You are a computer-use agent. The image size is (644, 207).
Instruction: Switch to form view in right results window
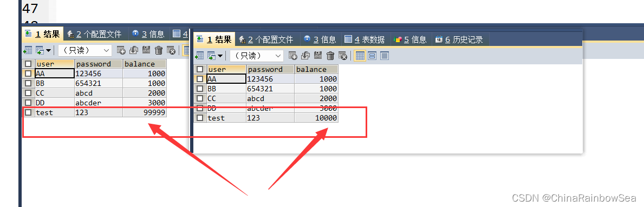tap(372, 55)
